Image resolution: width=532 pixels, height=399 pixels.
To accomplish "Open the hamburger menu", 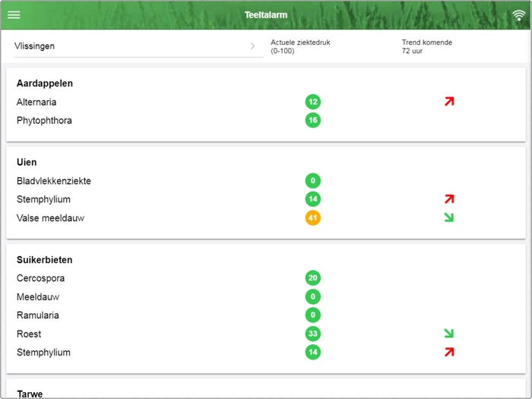I will pos(14,15).
